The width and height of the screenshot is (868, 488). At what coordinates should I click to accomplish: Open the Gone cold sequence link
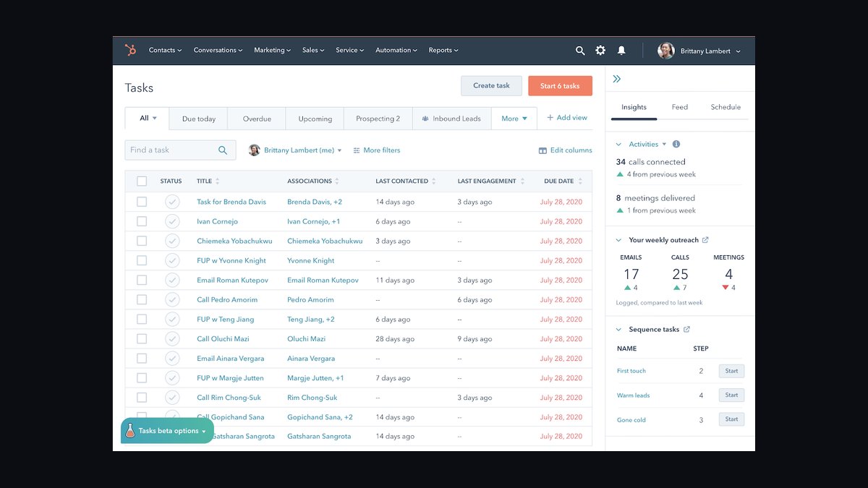pyautogui.click(x=631, y=420)
